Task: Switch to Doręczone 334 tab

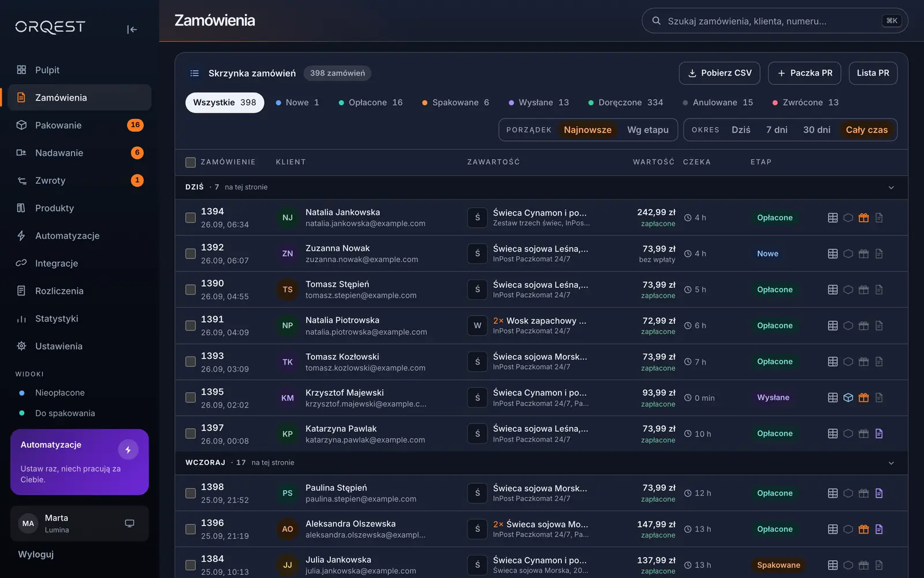Action: point(625,103)
